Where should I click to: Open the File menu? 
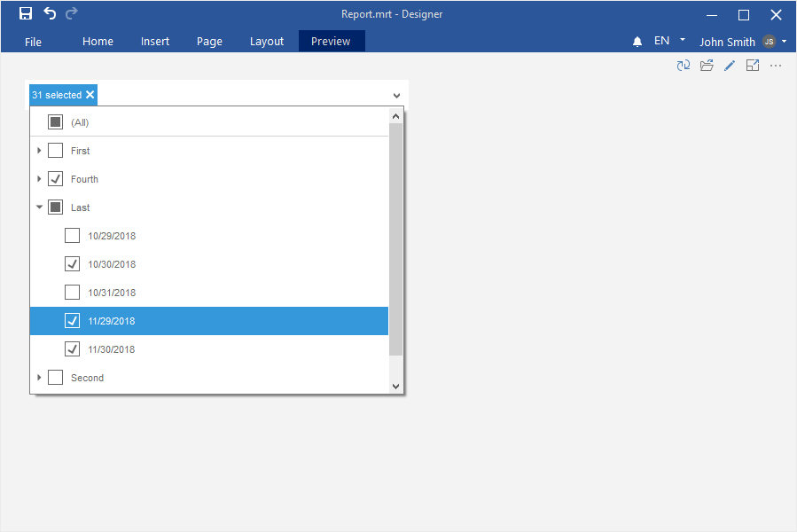(x=34, y=42)
